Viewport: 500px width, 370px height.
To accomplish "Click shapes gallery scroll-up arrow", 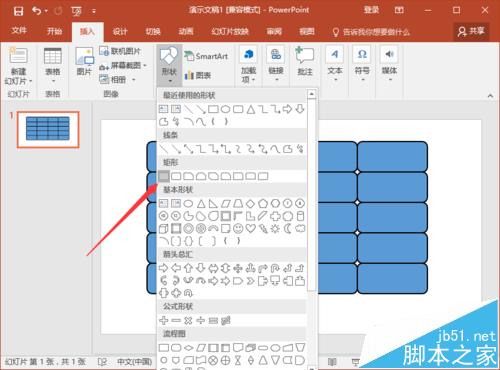I will pyautogui.click(x=311, y=94).
